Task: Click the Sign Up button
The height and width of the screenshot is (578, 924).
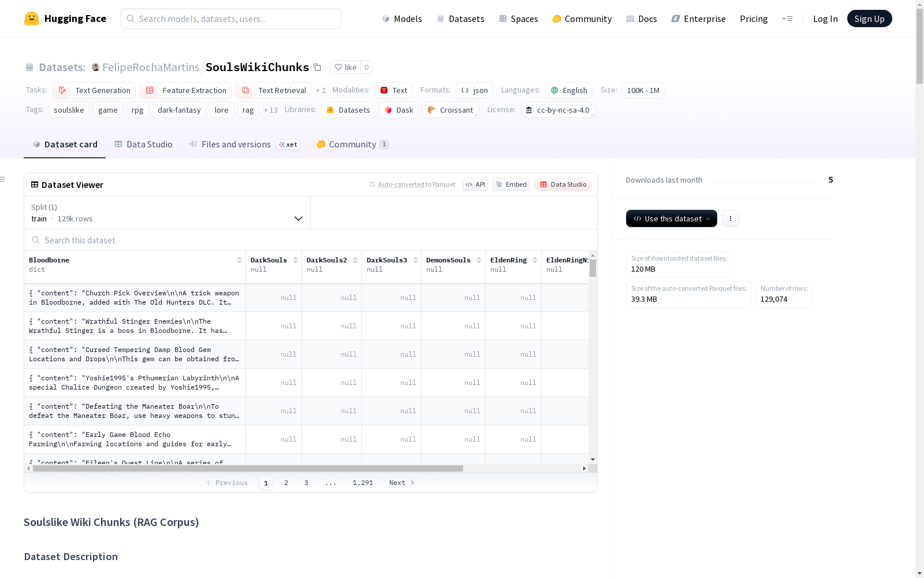Action: coord(869,18)
